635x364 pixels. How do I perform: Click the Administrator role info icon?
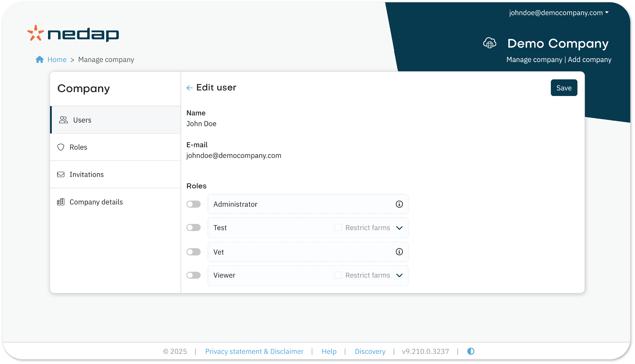[x=399, y=204]
